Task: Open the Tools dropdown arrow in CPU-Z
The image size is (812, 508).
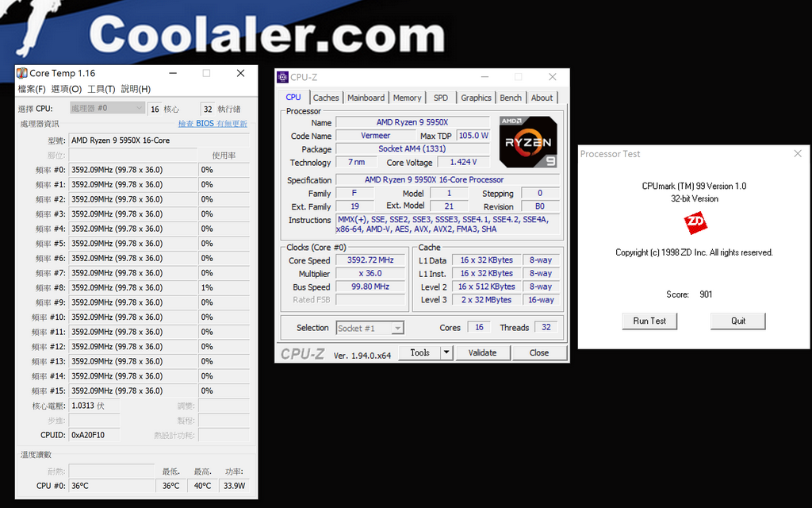Action: click(x=446, y=352)
